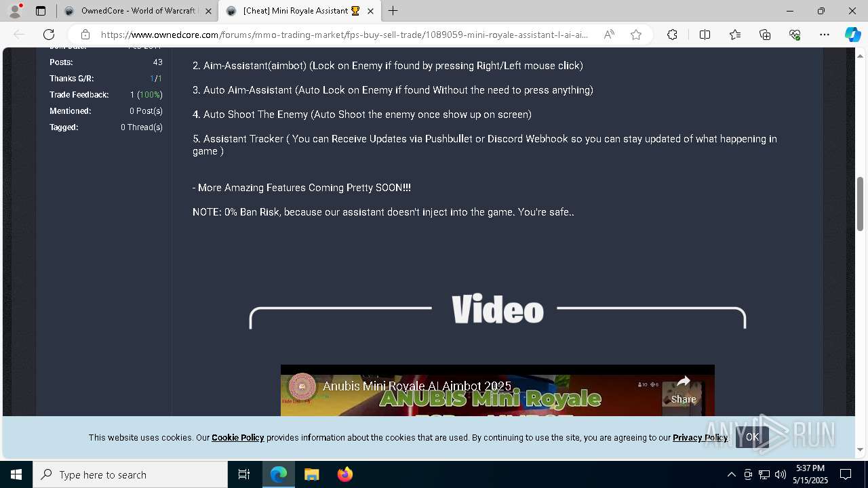This screenshot has width=868, height=488.
Task: Go back to previous page
Action: point(19,35)
